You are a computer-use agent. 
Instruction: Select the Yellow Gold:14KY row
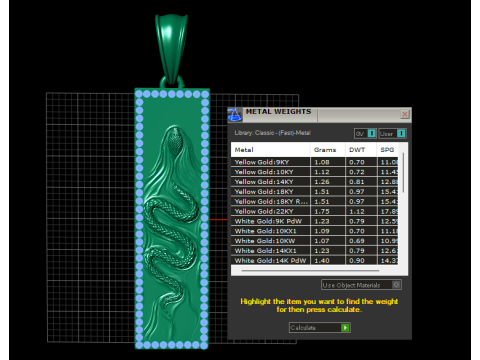(x=315, y=182)
